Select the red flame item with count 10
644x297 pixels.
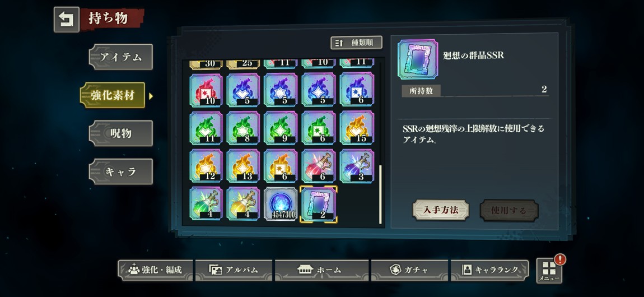coord(206,90)
